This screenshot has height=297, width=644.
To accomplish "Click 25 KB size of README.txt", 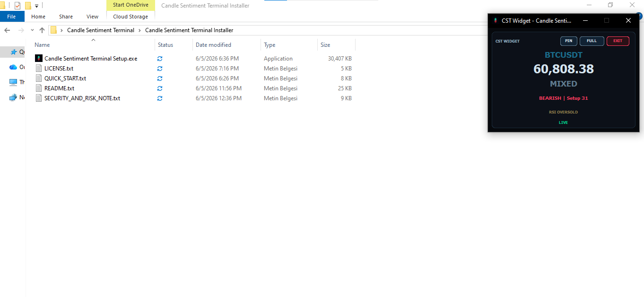I will coord(346,88).
